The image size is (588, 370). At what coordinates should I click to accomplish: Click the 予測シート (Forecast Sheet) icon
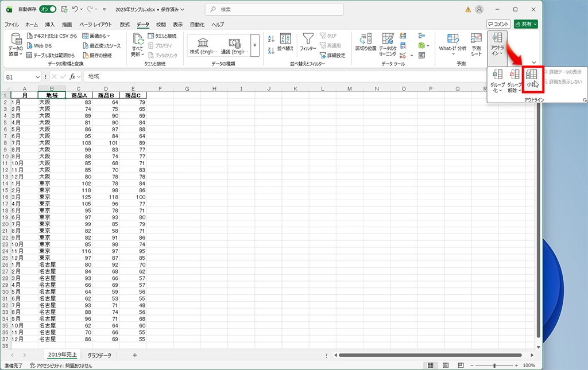[x=476, y=42]
